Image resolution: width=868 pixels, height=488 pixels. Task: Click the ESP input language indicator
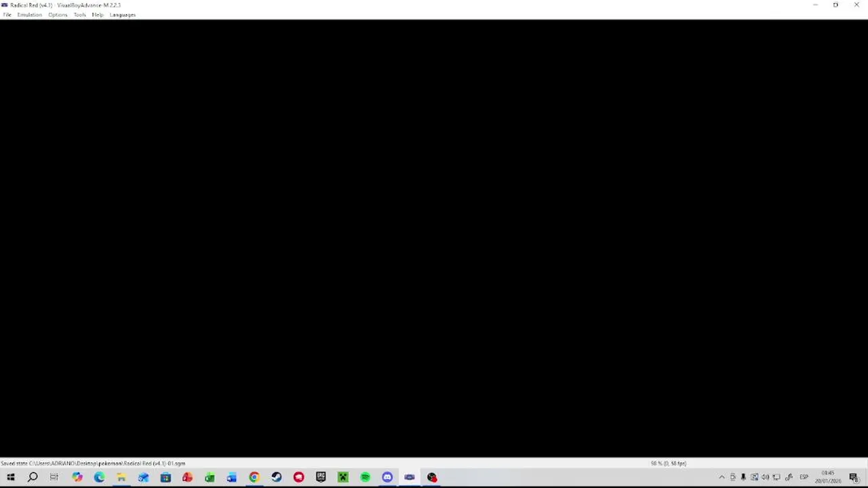tap(804, 477)
